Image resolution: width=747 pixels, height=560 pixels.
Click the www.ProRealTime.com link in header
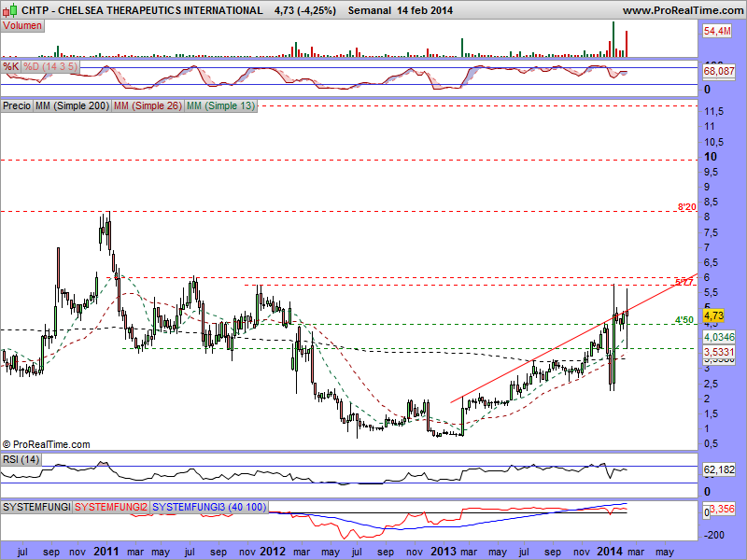tap(684, 10)
